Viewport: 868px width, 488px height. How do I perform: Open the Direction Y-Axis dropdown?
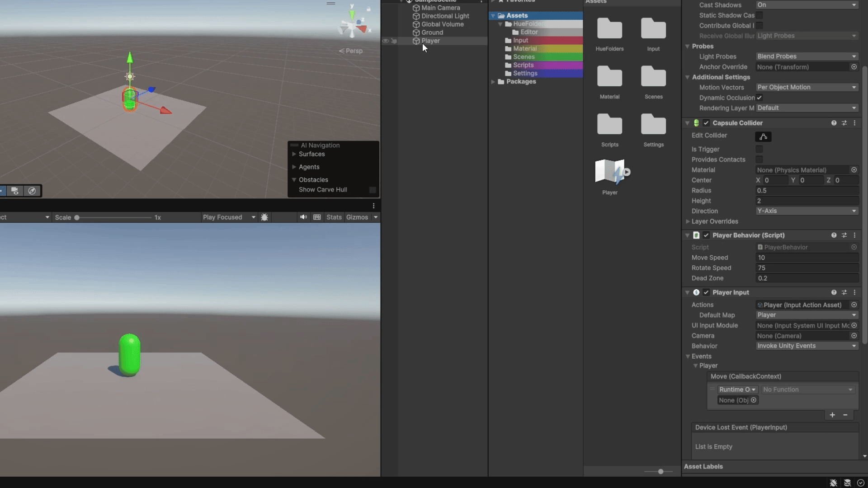click(x=807, y=211)
